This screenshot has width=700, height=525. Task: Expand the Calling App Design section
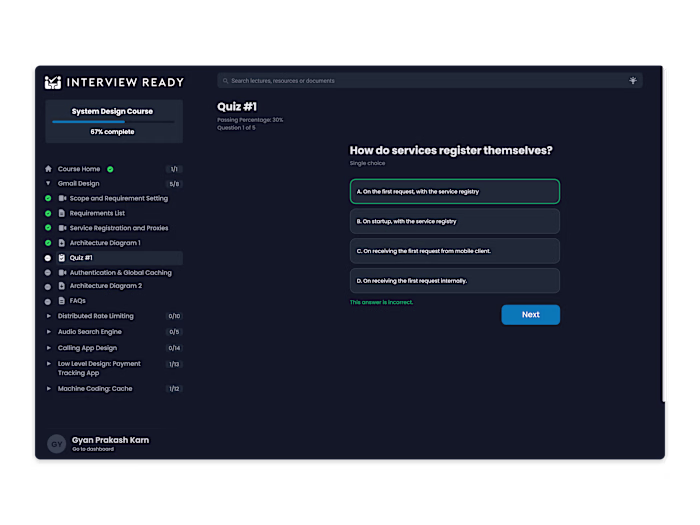tap(49, 348)
